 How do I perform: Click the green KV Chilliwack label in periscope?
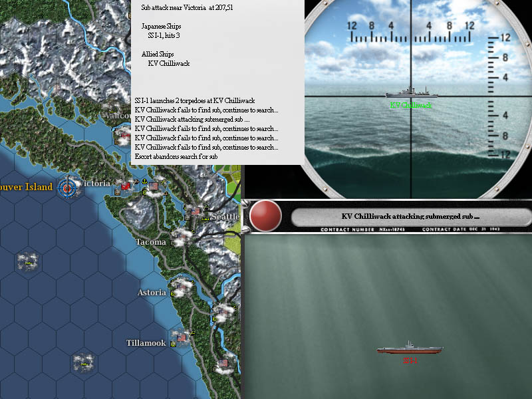(x=411, y=105)
